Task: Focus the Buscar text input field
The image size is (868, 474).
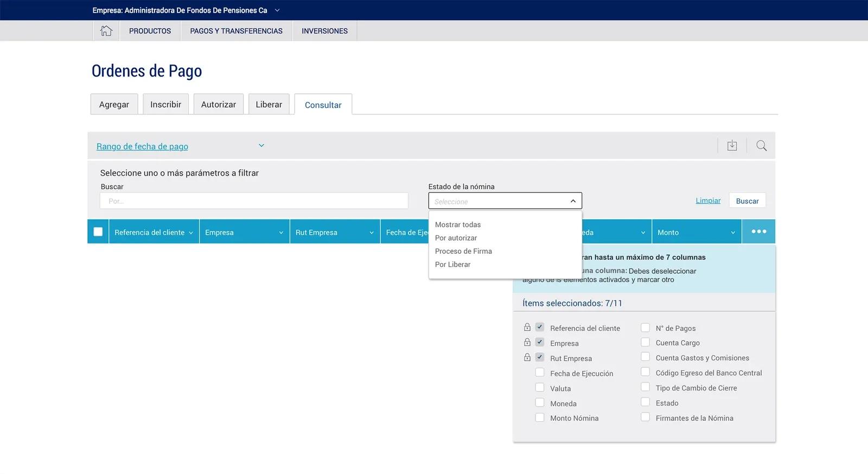Action: [x=254, y=201]
